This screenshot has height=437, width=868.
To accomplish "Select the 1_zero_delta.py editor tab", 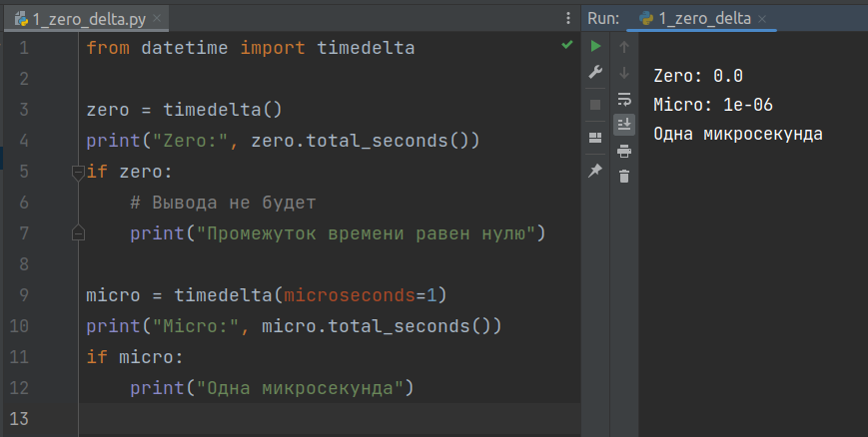I will click(x=86, y=19).
